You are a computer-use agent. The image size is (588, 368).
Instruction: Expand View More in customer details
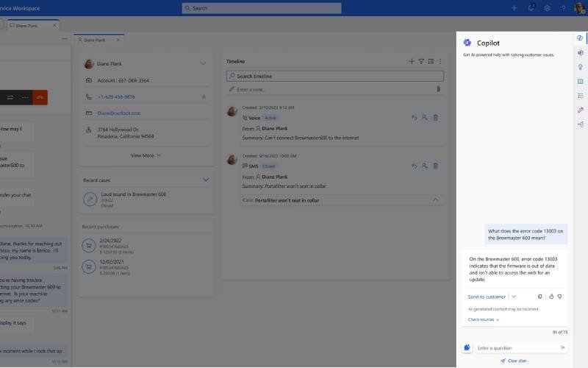146,155
